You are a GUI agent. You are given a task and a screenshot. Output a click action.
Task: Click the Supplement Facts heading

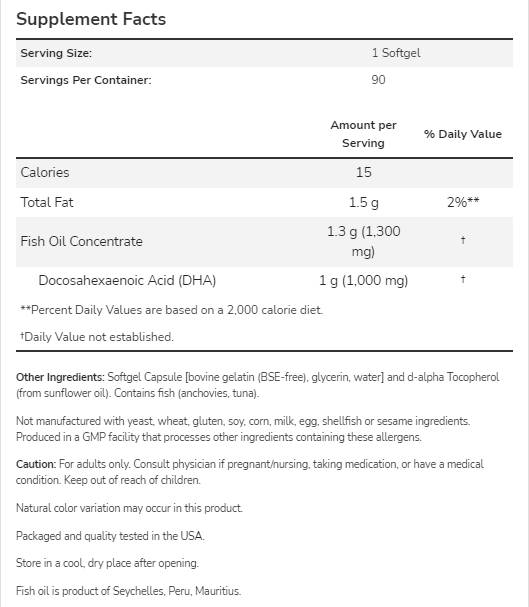click(91, 19)
